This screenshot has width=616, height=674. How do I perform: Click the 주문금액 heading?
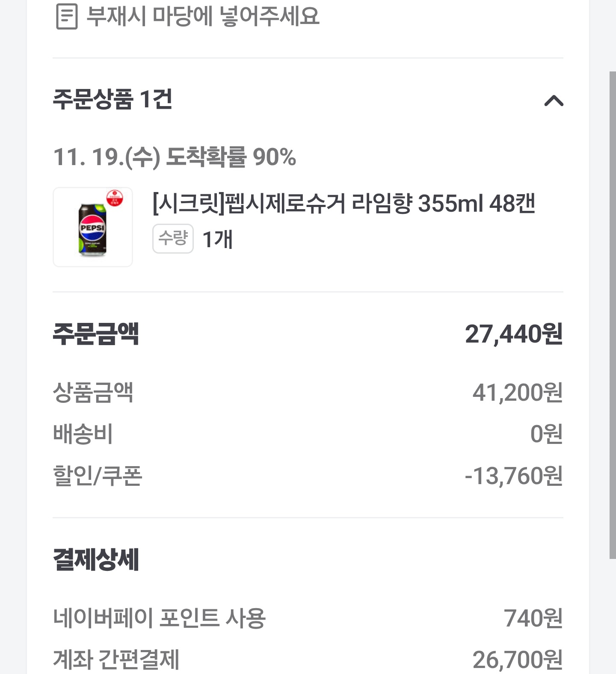[96, 334]
